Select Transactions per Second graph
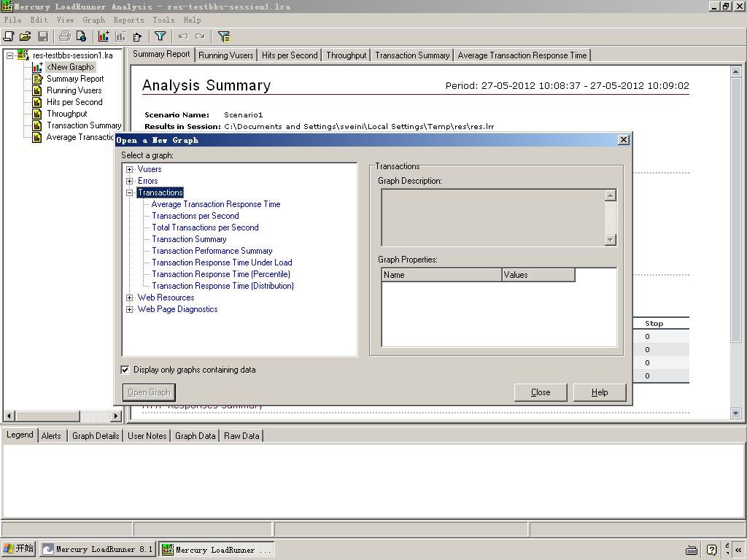Screen dimensions: 747x560 (196, 216)
